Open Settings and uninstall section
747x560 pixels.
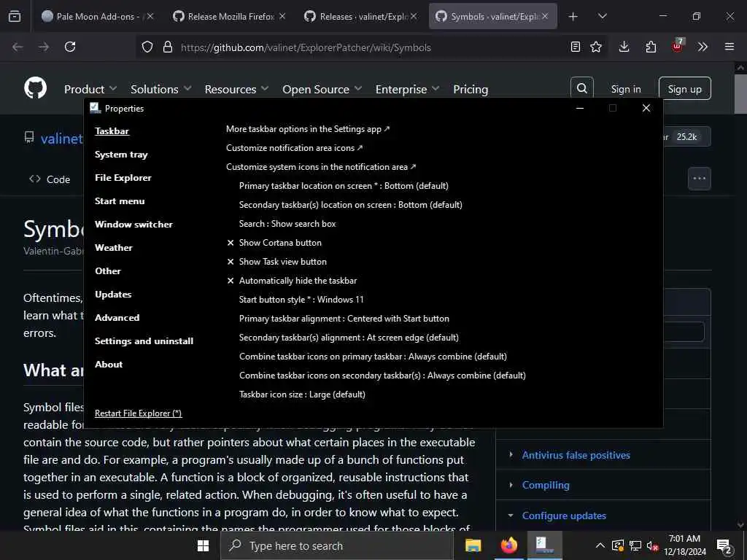point(144,341)
